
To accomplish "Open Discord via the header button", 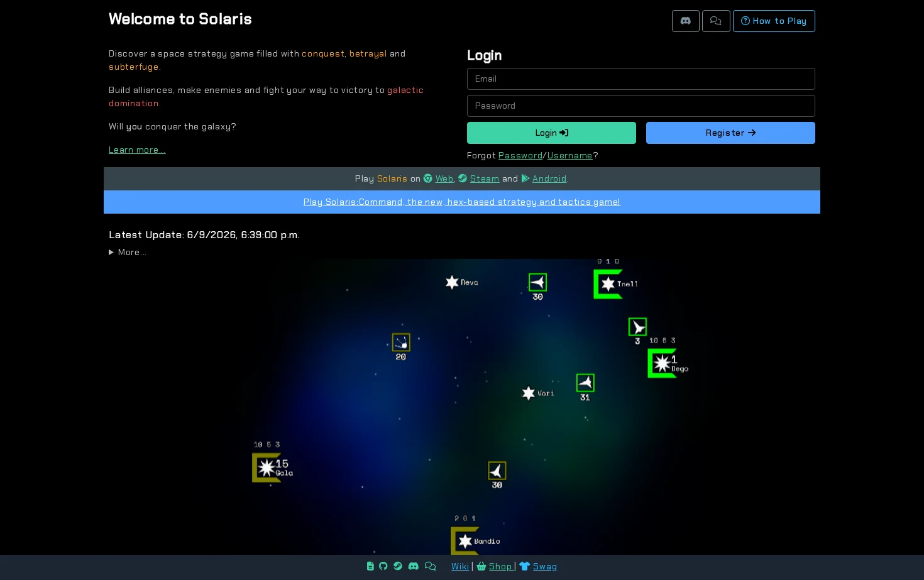I will click(685, 21).
